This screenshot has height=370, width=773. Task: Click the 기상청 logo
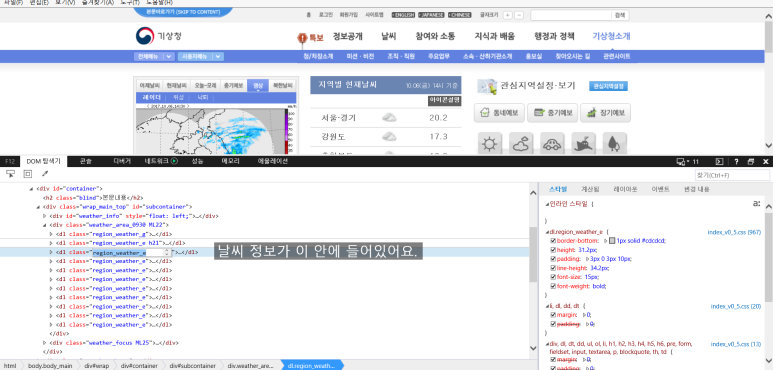(x=158, y=36)
